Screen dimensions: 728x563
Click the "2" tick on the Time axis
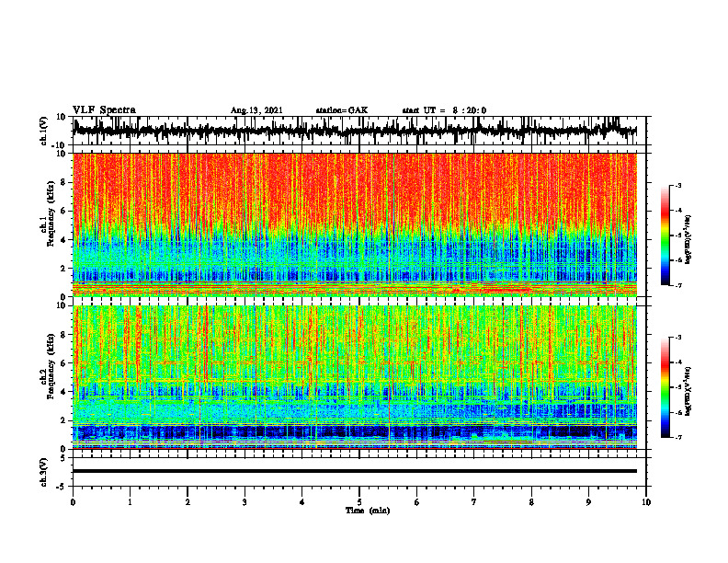188,502
